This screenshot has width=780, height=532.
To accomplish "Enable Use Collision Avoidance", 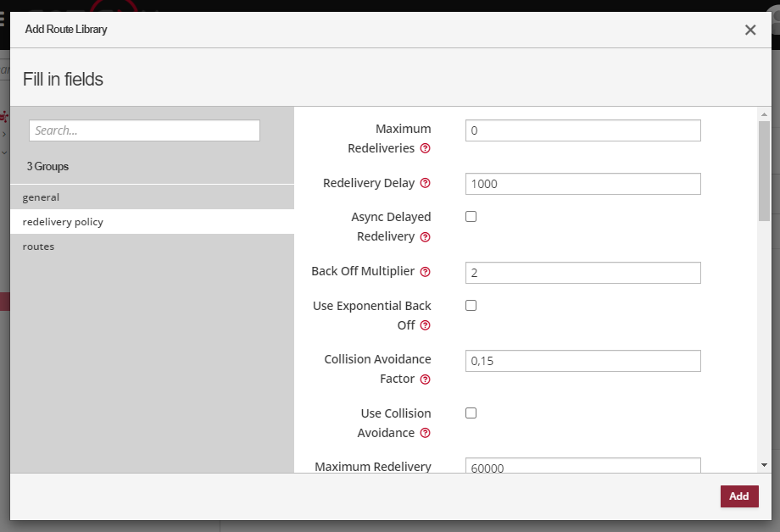I will click(471, 413).
